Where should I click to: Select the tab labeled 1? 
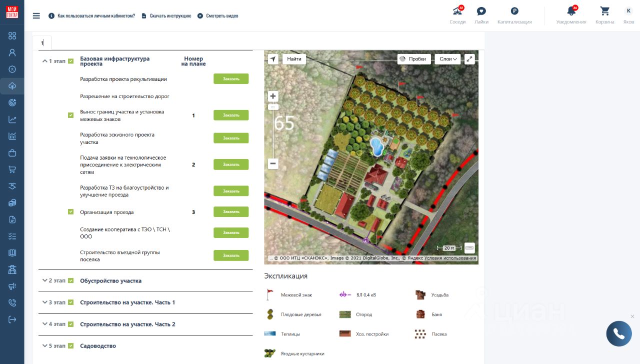tap(42, 43)
